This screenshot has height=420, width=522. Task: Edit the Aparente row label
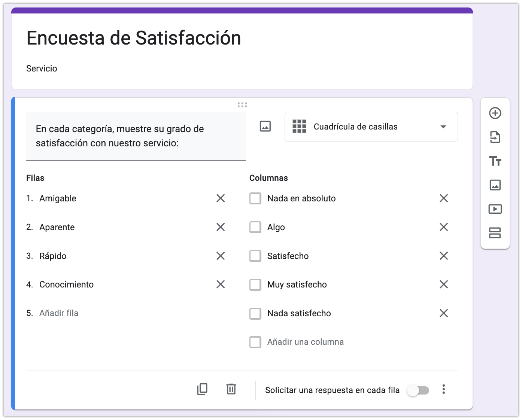57,227
